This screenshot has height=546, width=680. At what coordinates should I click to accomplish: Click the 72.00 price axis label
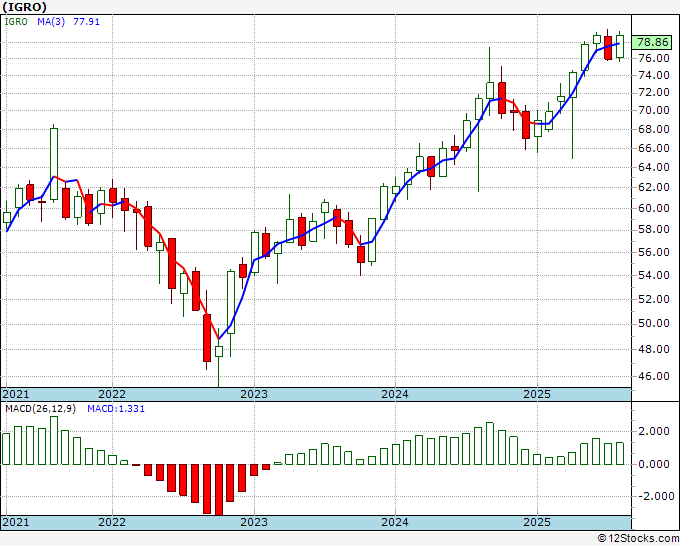[x=654, y=92]
